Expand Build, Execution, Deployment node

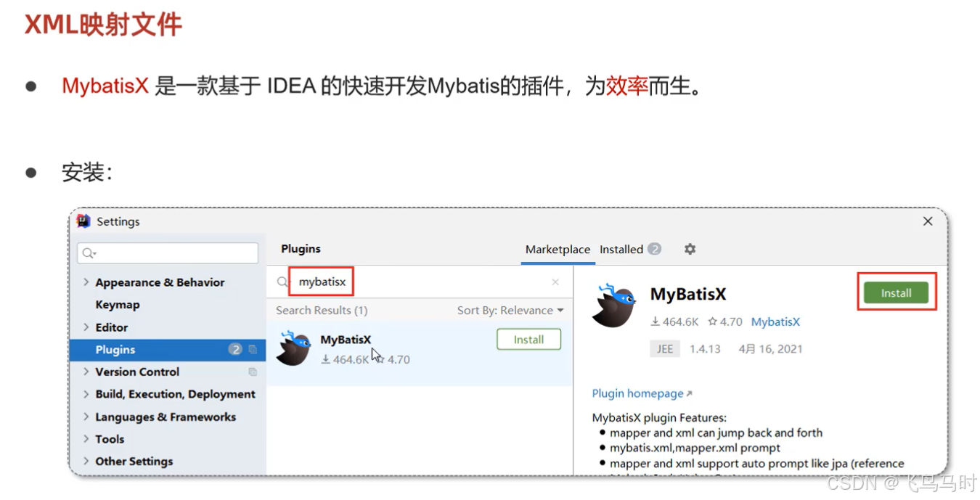pos(86,394)
